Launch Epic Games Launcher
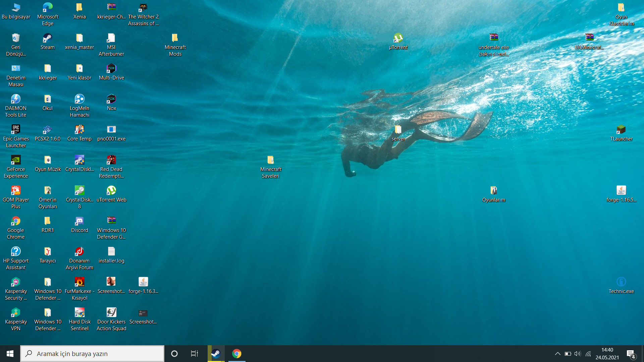Image resolution: width=644 pixels, height=362 pixels. pos(16,136)
